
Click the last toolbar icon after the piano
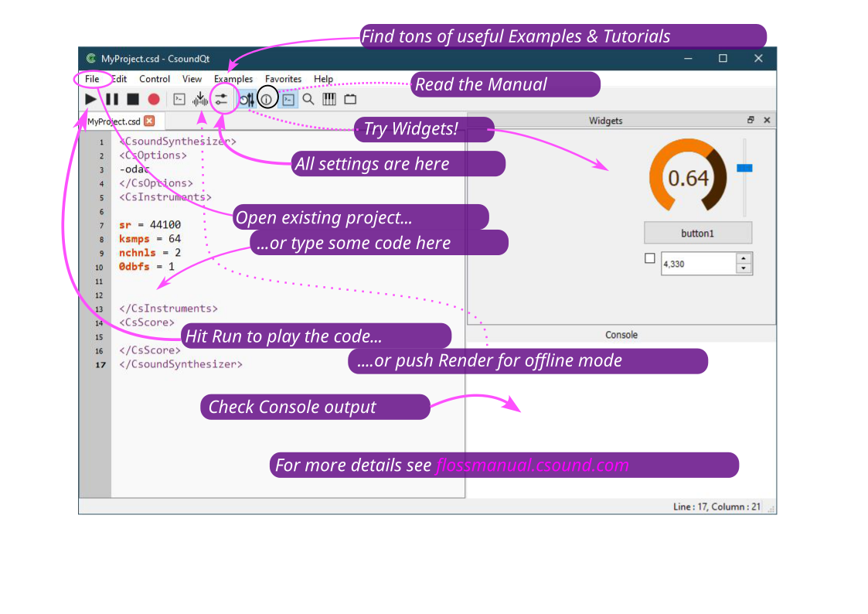pos(350,100)
